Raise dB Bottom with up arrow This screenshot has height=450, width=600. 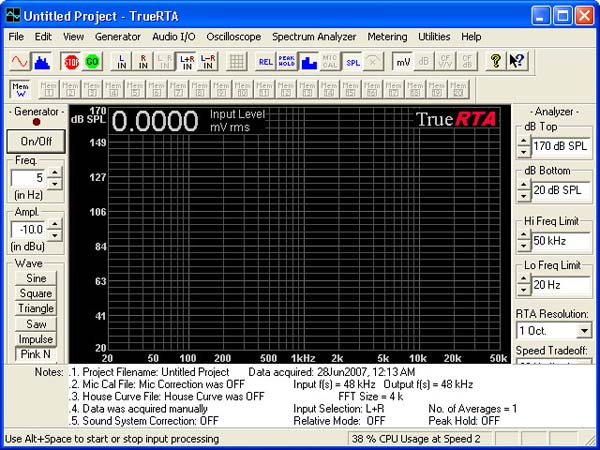click(x=523, y=186)
